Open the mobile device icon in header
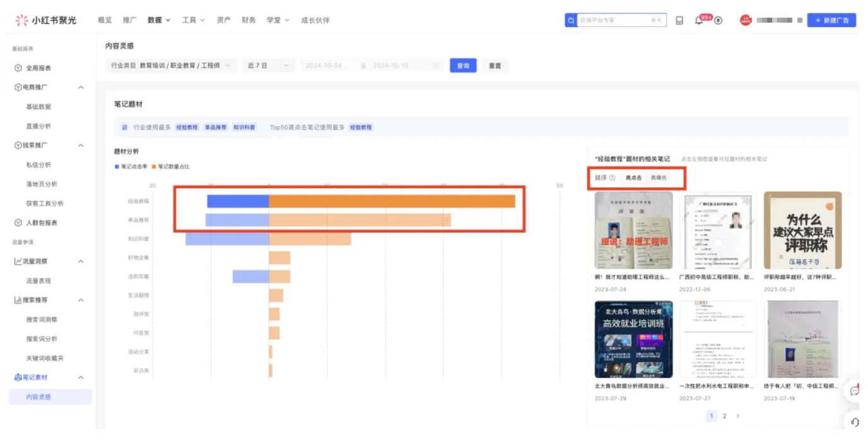The height and width of the screenshot is (440, 868). 679,20
